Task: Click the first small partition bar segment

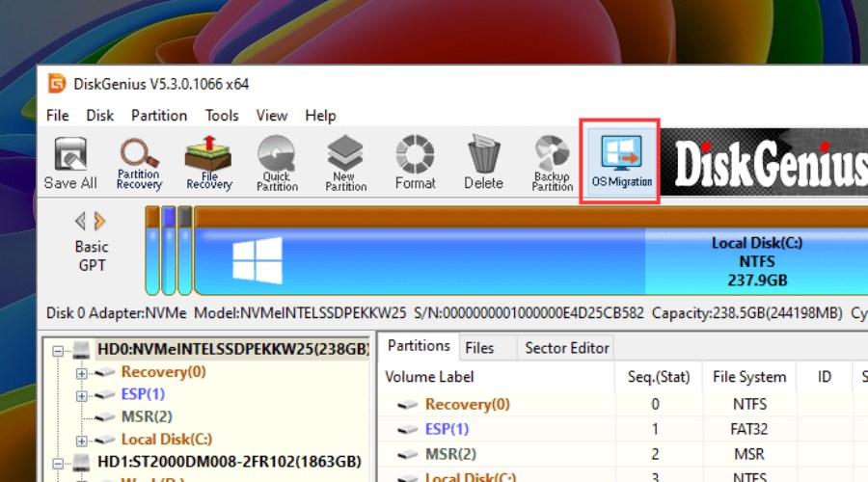Action: [152, 251]
